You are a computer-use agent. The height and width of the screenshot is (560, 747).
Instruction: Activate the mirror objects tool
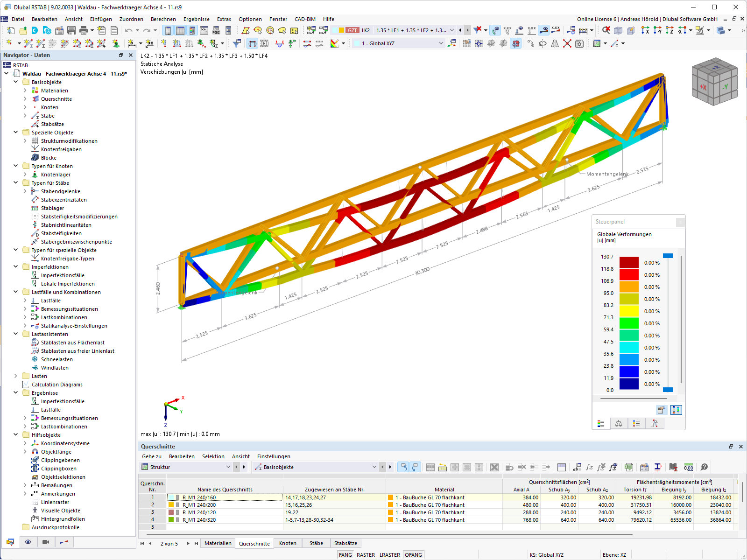555,43
